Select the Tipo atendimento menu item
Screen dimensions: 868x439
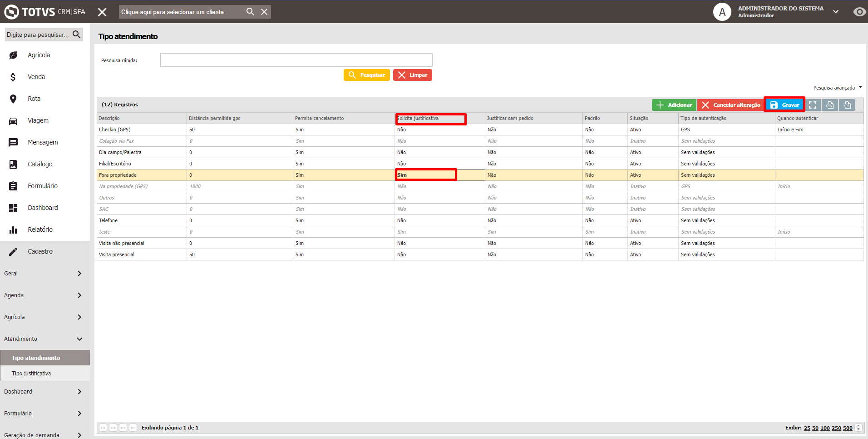pyautogui.click(x=45, y=358)
